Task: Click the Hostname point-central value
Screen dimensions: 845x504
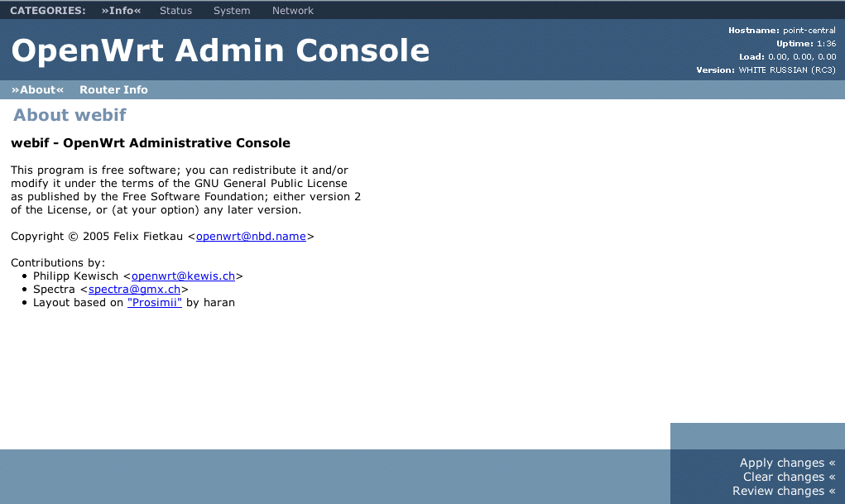Action: (x=809, y=31)
